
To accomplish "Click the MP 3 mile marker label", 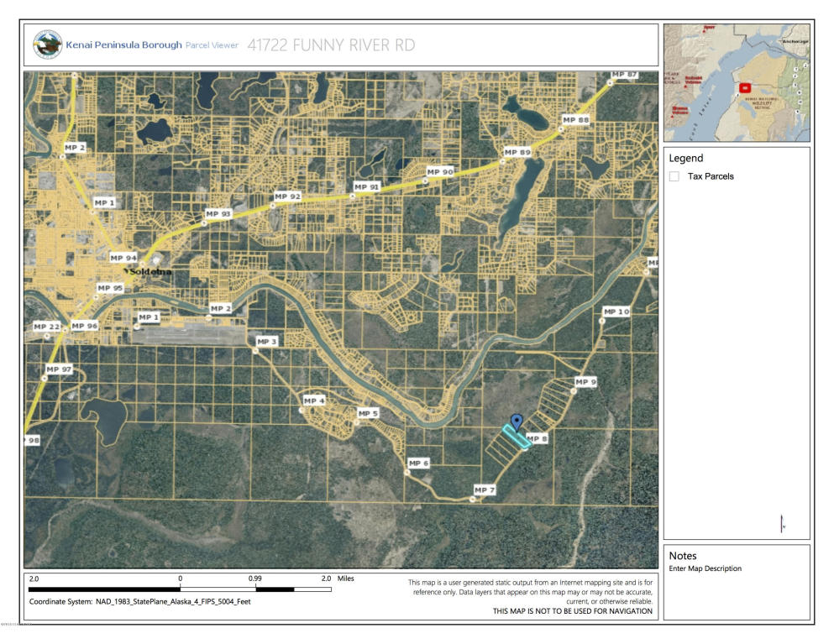I will coord(266,342).
